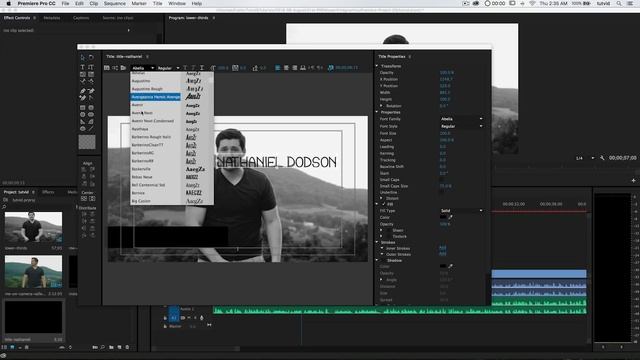Select the Selection tool in titler
Image resolution: width=640 pixels, height=360 pixels.
[x=83, y=58]
